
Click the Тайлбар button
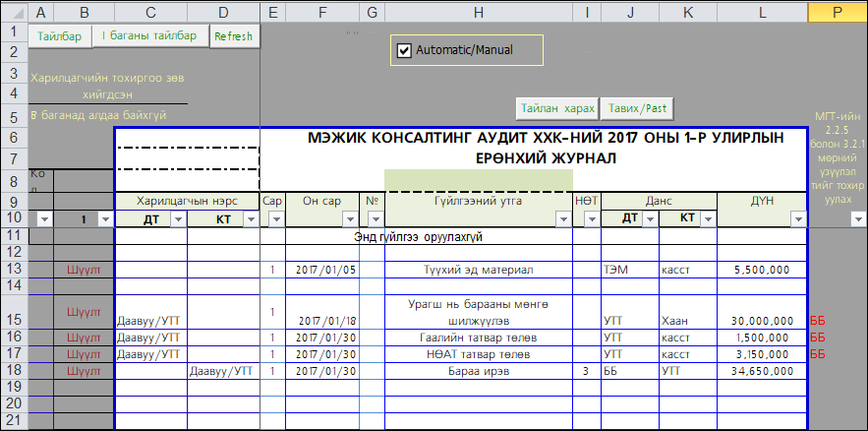[x=60, y=36]
